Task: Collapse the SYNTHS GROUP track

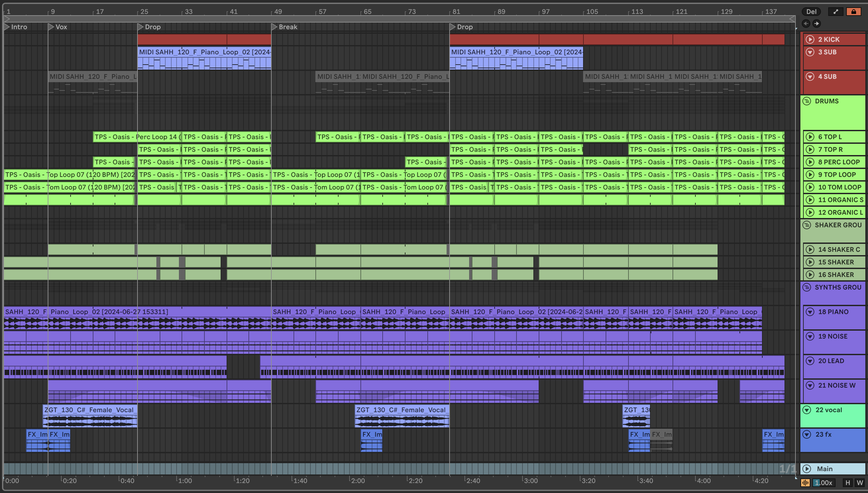Action: 807,287
